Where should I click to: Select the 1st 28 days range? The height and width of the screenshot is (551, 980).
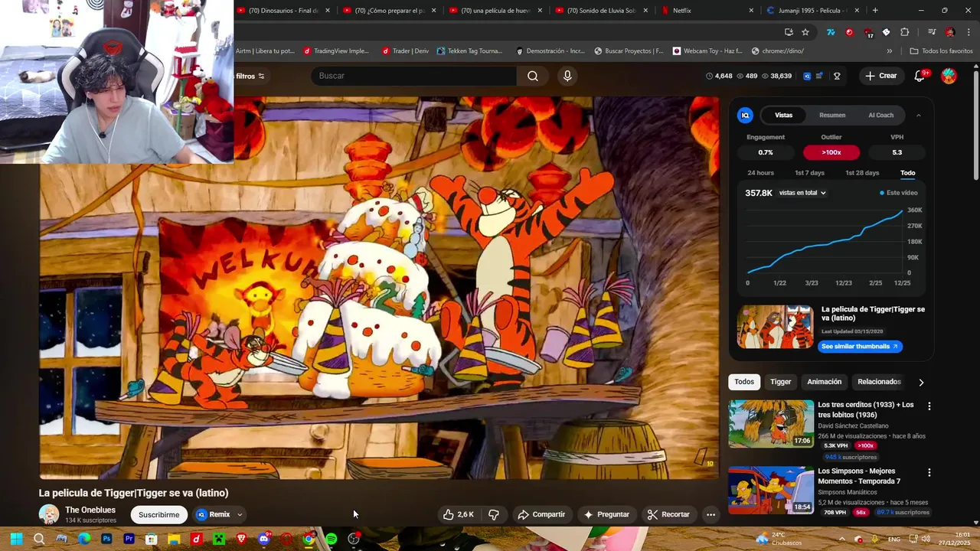[862, 173]
